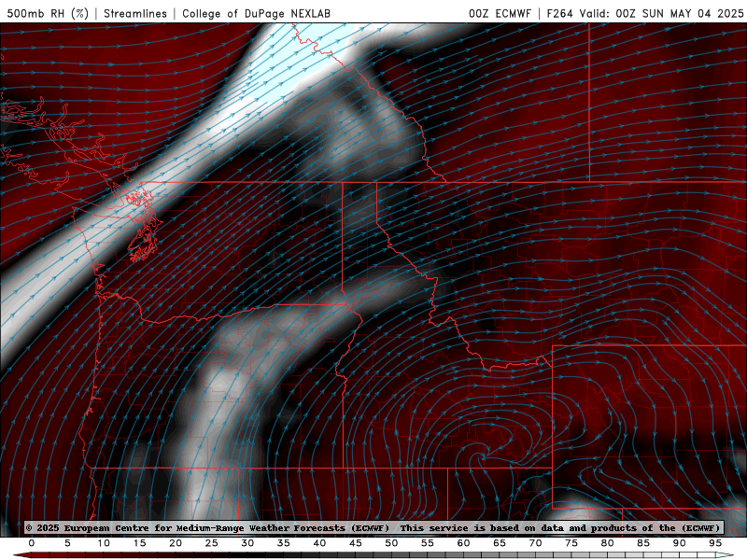747x560 pixels.
Task: Click the '95' colorbar scale label
Action: click(x=715, y=543)
